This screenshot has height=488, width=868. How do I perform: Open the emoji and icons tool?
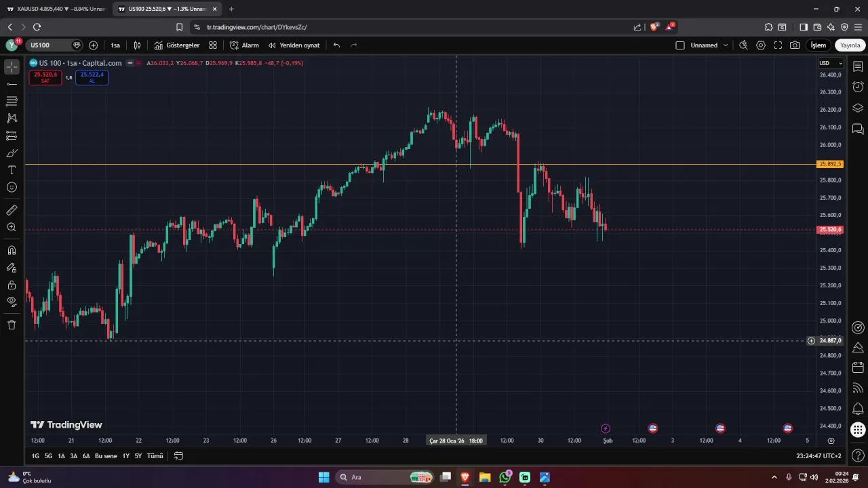pos(12,187)
